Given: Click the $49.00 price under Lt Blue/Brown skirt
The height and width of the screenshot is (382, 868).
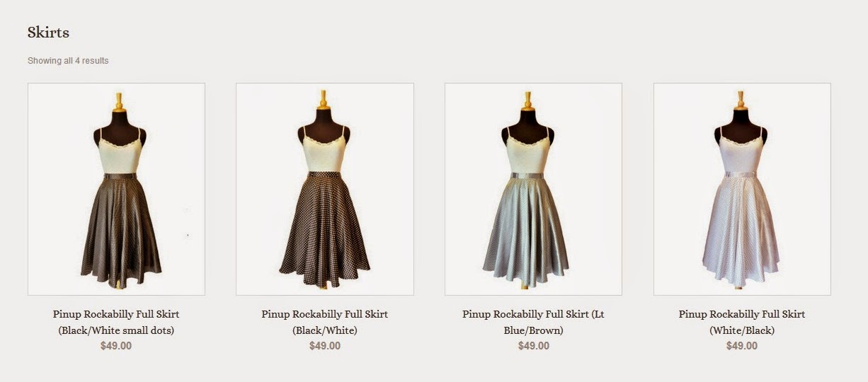Looking at the screenshot, I should tap(533, 346).
